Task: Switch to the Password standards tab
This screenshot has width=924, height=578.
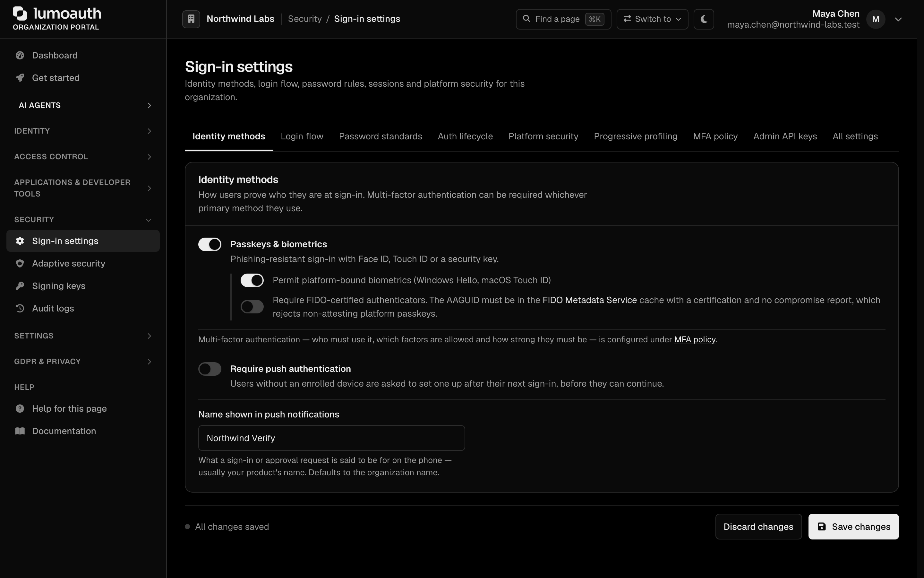Action: (x=380, y=136)
